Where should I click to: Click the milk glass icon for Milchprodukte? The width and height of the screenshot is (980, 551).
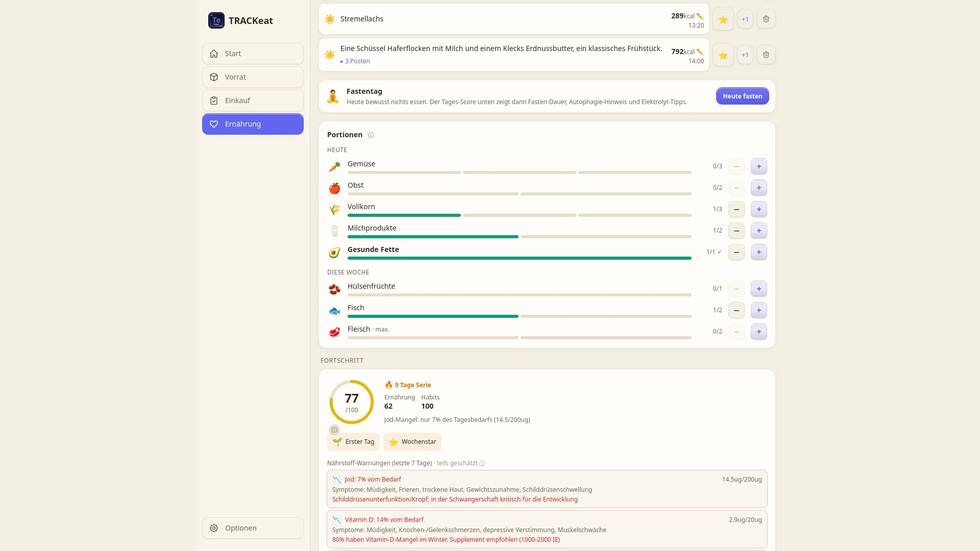334,231
